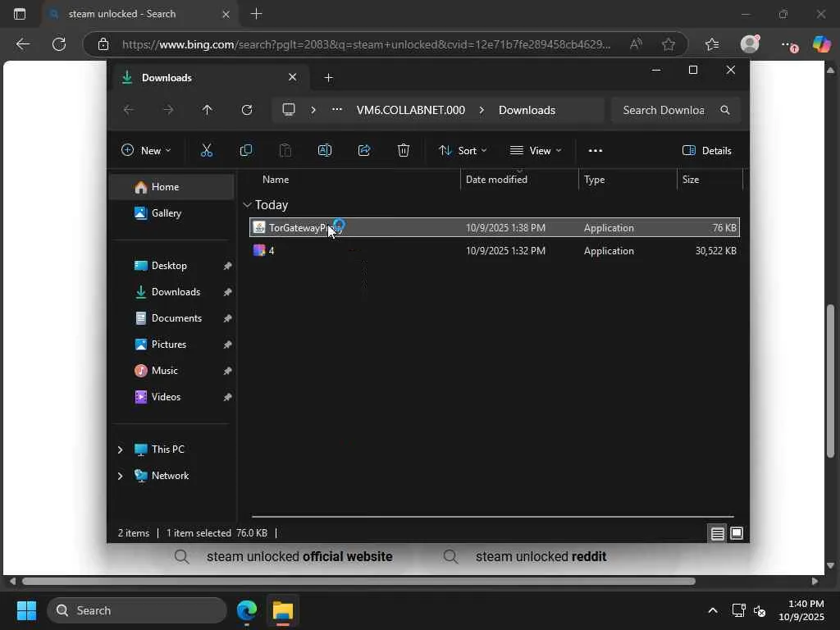
Task: Click the Share icon in Explorer toolbar
Action: coord(364,151)
